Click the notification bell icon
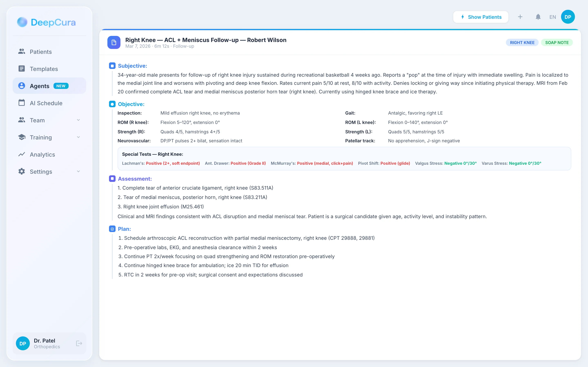Image resolution: width=588 pixels, height=367 pixels. [538, 17]
